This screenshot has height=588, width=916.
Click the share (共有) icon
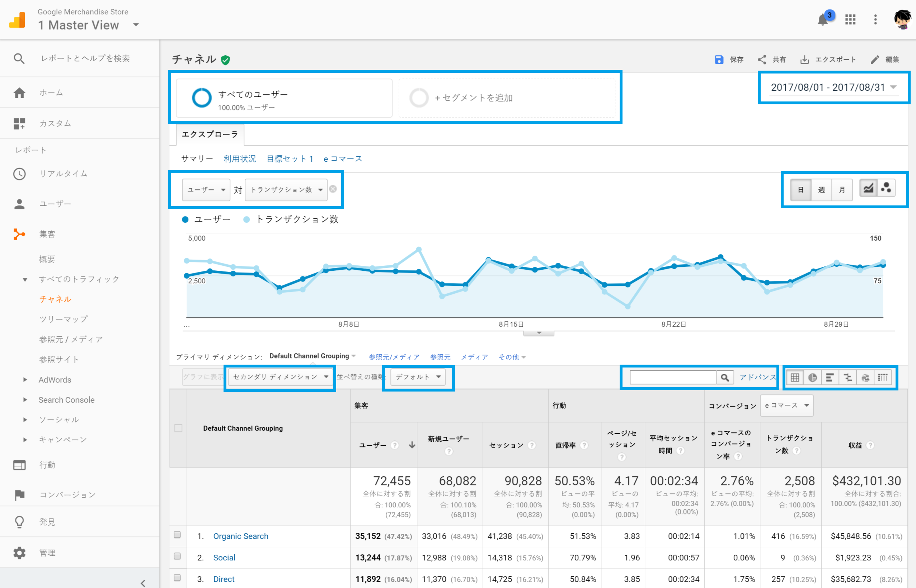[x=762, y=60]
